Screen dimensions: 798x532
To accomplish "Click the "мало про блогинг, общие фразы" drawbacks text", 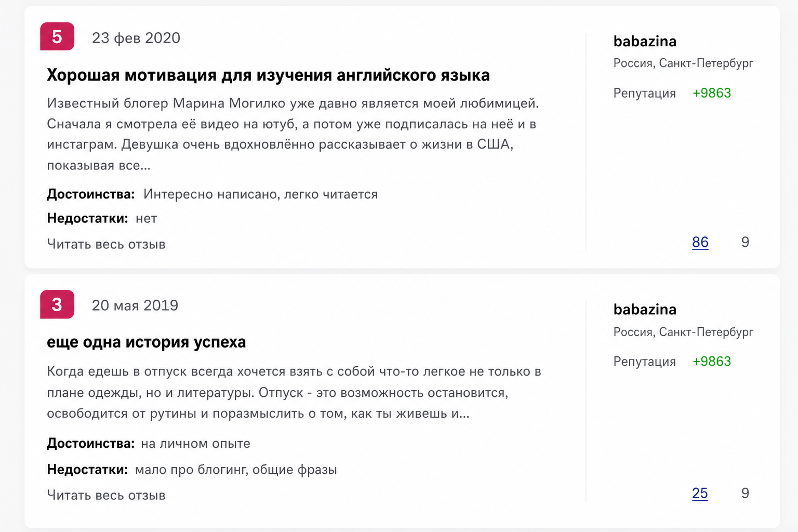I will pyautogui.click(x=236, y=470).
